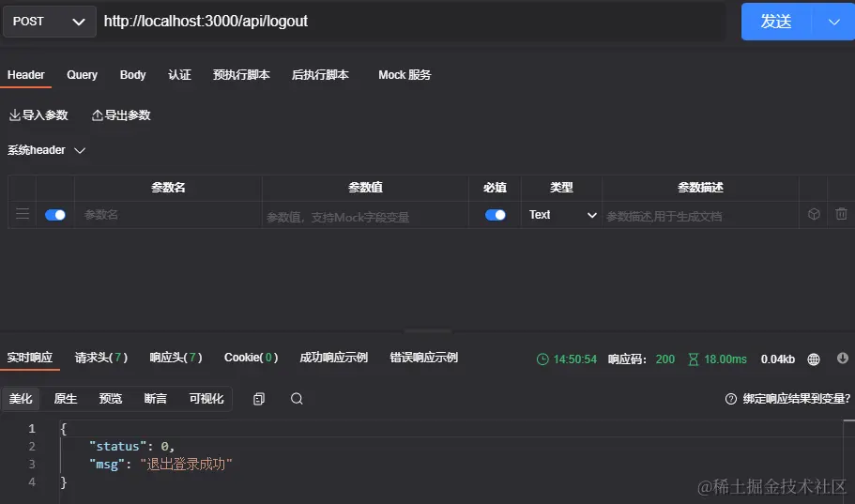Expand the arrow beside 发送

[x=833, y=22]
